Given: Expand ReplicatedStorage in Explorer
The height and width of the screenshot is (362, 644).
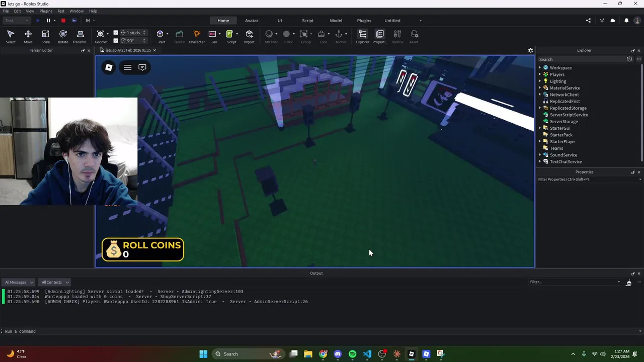Looking at the screenshot, I should point(540,108).
